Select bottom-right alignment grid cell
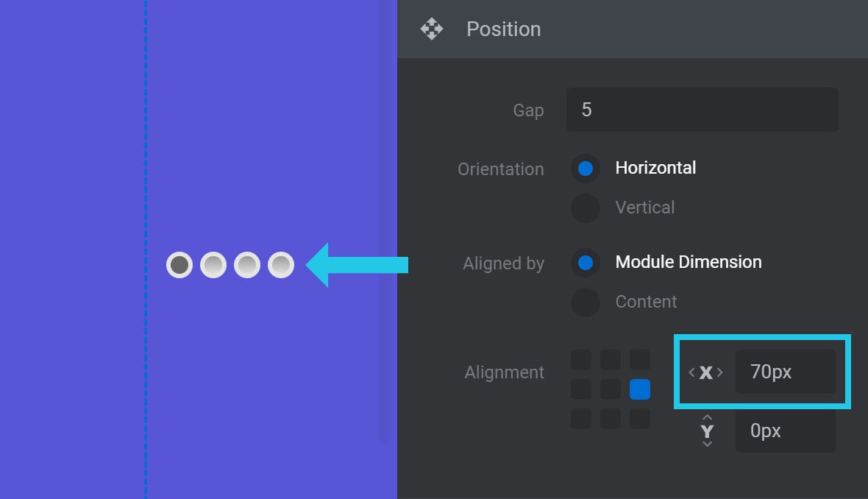The width and height of the screenshot is (868, 499). click(640, 419)
